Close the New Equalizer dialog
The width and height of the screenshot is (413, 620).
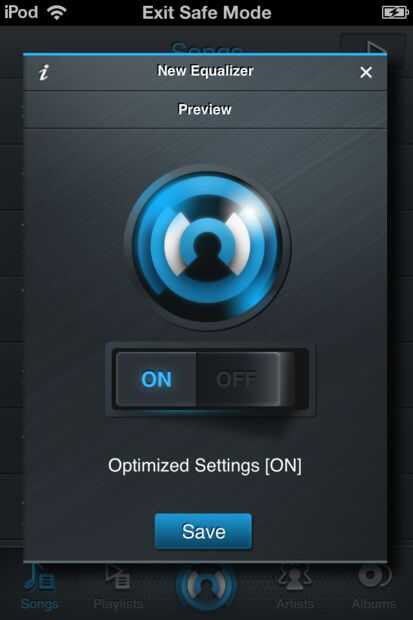tap(366, 72)
